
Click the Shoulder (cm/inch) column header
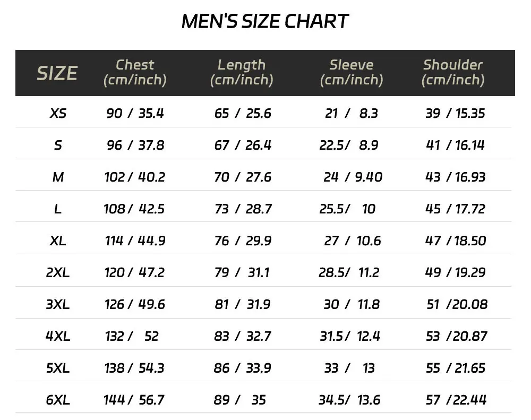(453, 72)
